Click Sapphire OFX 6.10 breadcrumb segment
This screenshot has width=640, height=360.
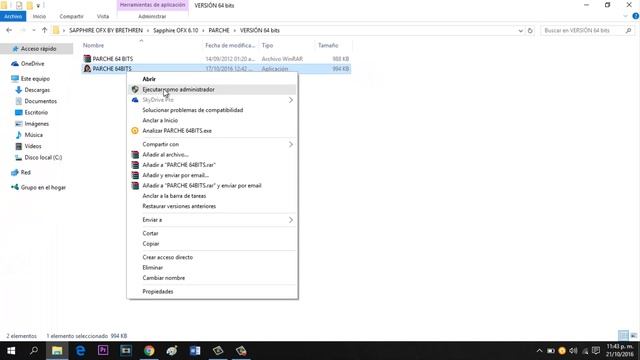[x=176, y=31]
